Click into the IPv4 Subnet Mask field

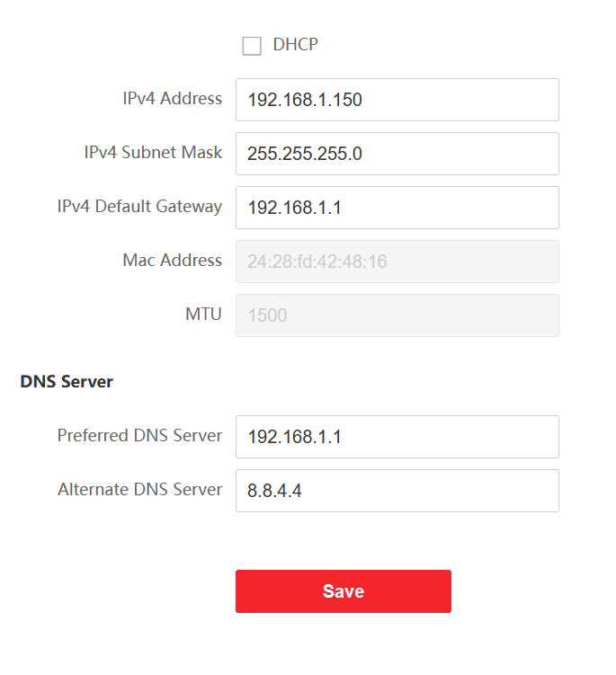coord(397,154)
